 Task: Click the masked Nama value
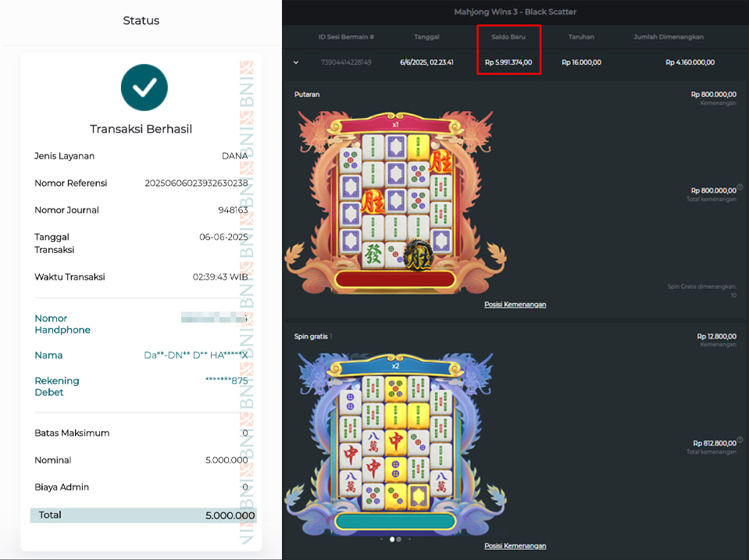(196, 355)
